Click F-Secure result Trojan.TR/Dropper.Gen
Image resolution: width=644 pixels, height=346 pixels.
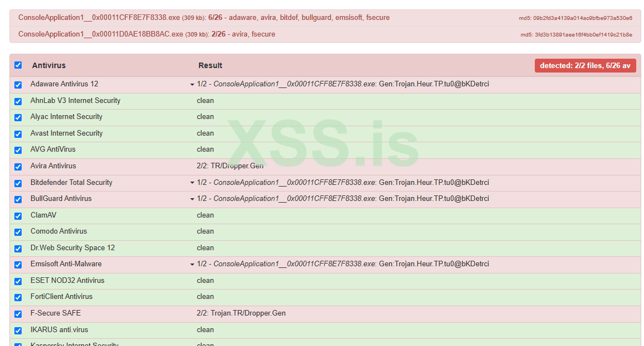click(x=241, y=313)
